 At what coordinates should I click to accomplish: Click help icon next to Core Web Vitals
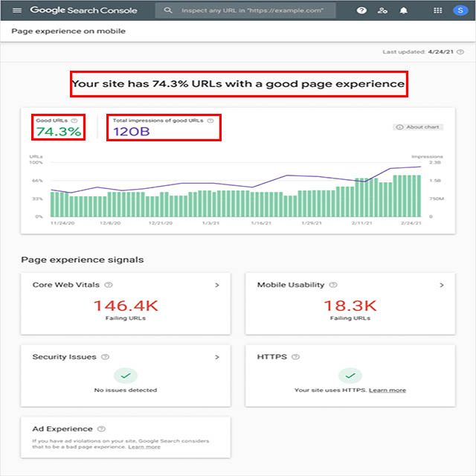point(108,285)
